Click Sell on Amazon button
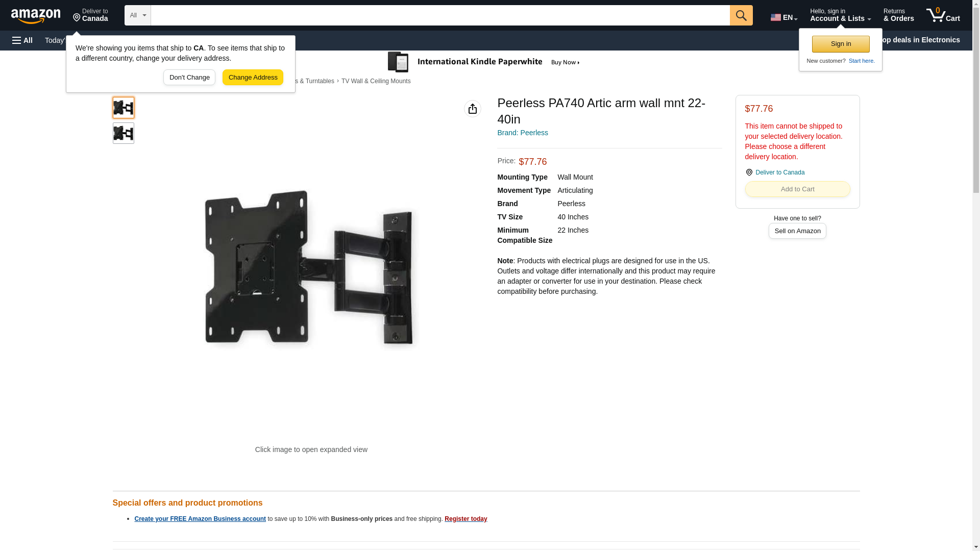Screen dimensions: 980x551 pos(797,231)
